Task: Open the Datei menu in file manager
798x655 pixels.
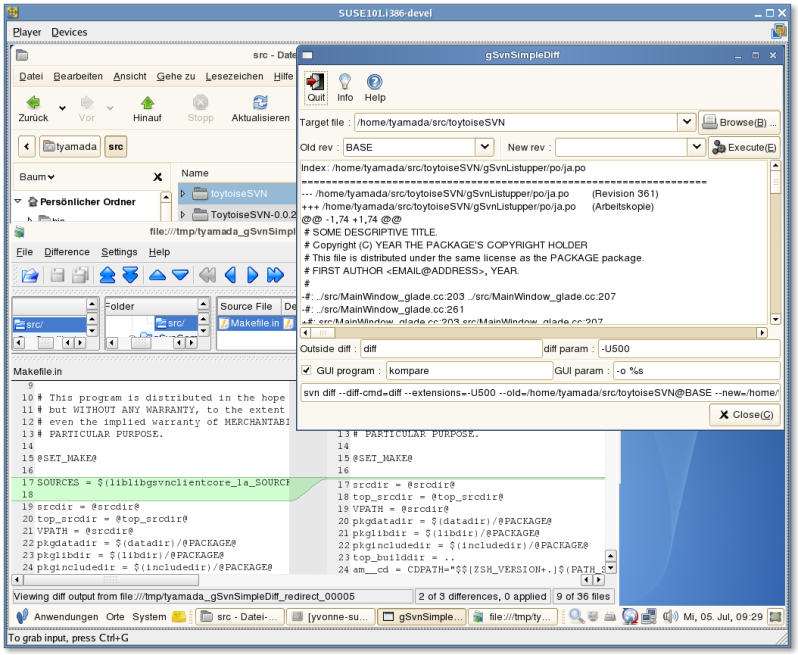Action: pos(31,76)
